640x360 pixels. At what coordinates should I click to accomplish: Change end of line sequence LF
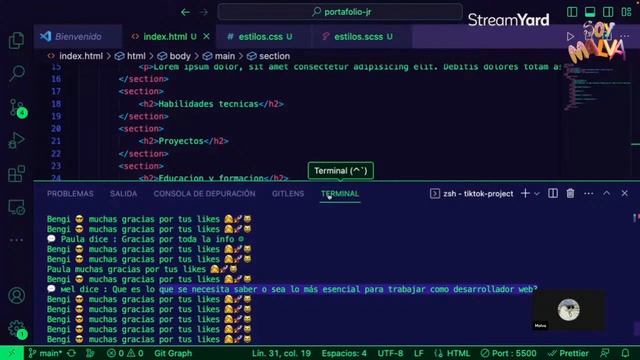tap(418, 353)
